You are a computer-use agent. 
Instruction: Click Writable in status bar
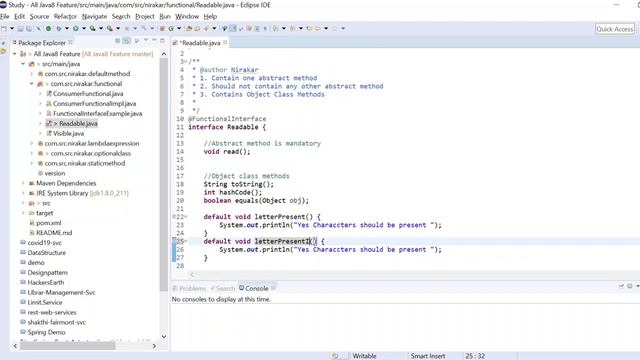point(364,356)
